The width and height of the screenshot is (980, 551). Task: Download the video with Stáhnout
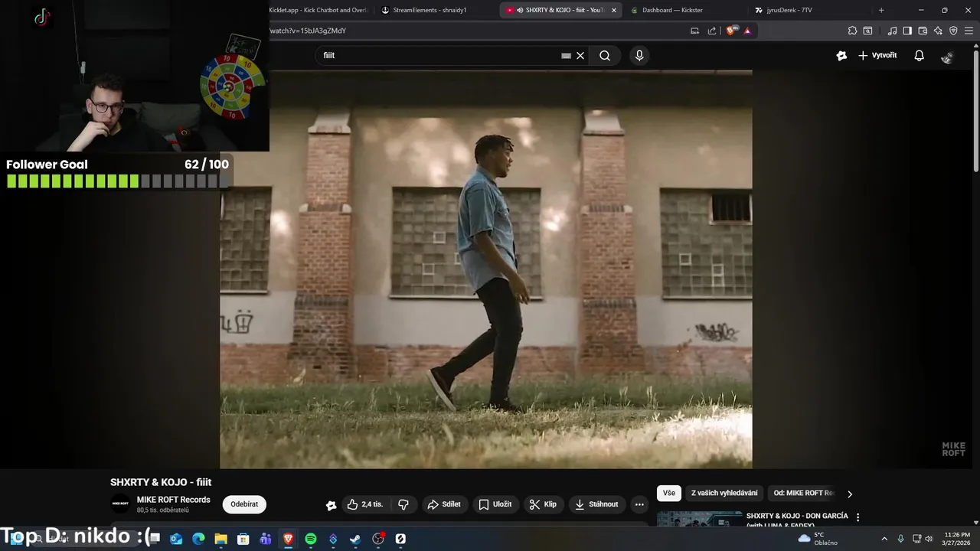[596, 504]
